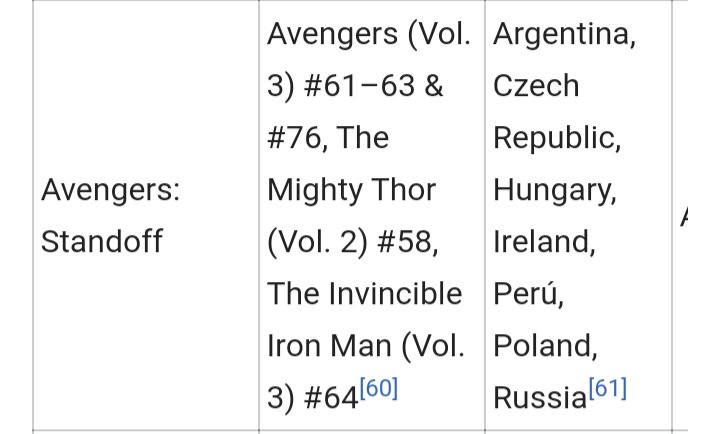Click the partially visible cell at the far right

681,216
